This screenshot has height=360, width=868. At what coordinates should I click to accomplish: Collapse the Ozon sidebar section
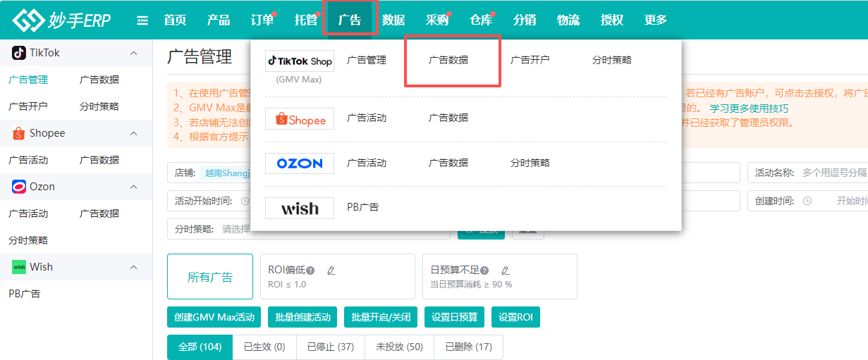[133, 187]
